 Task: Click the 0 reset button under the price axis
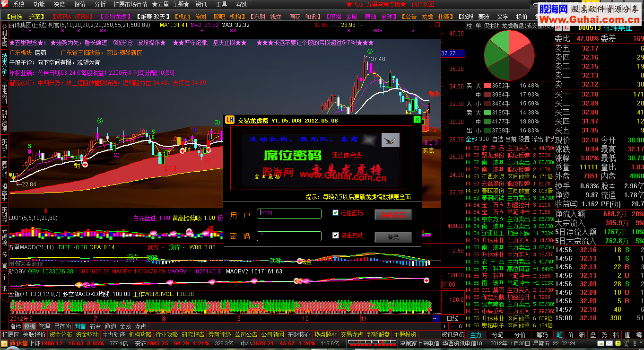pyautogui.click(x=460, y=326)
